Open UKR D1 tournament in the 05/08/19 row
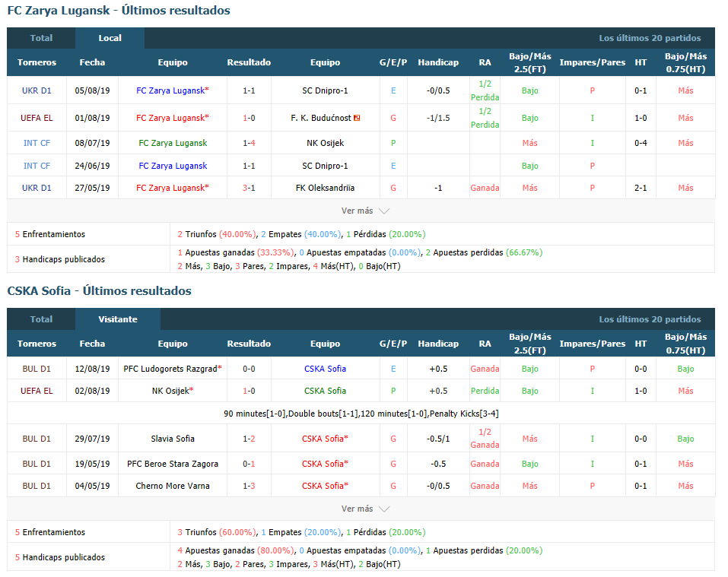The height and width of the screenshot is (577, 728). (x=37, y=90)
